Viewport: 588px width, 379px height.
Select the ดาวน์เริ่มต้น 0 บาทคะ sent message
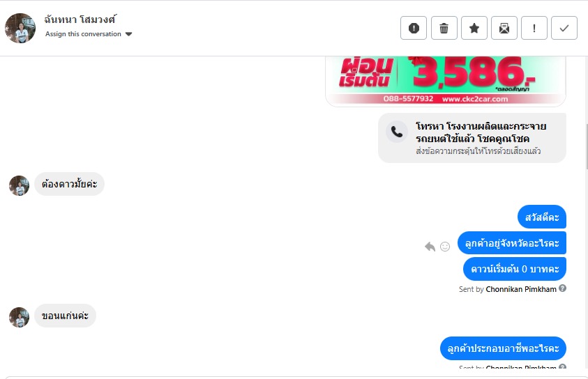tap(515, 269)
